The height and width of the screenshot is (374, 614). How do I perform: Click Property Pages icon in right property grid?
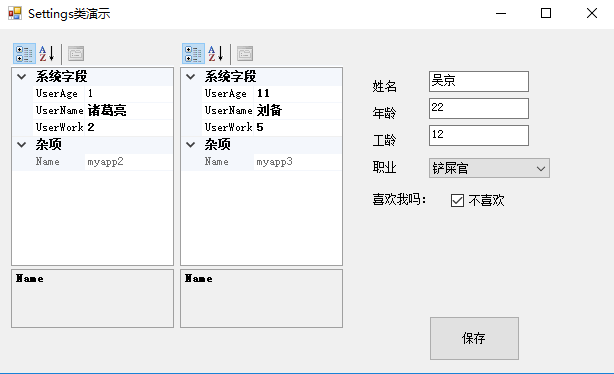[245, 54]
